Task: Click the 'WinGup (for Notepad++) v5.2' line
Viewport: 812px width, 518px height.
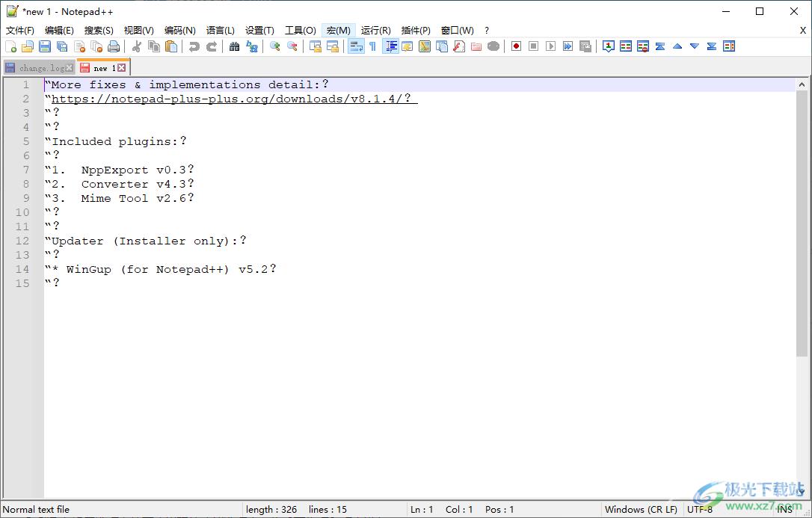Action: (x=160, y=269)
